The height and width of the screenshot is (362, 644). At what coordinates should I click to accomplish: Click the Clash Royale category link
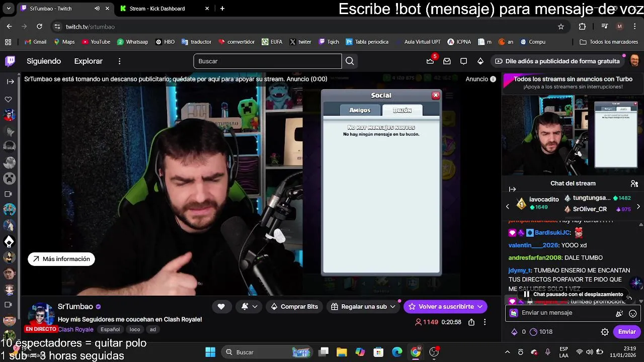75,329
